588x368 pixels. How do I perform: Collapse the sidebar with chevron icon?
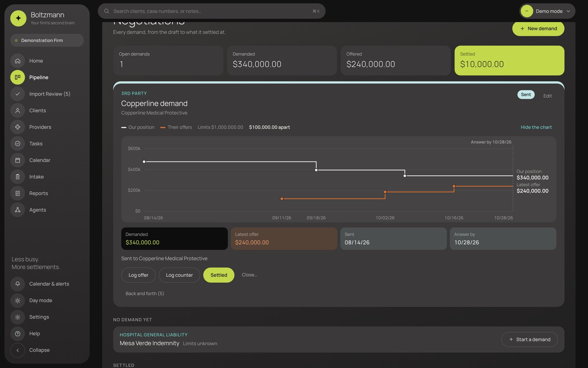(18, 350)
